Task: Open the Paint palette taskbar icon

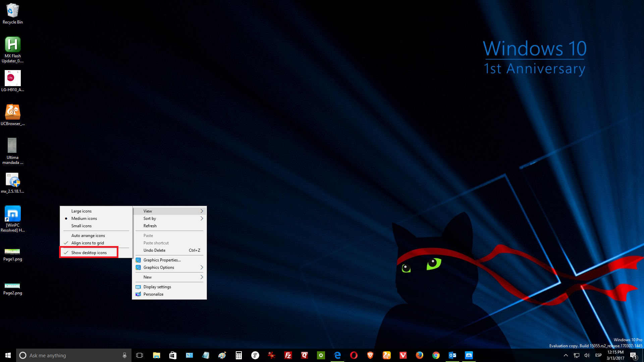Action: [222, 355]
